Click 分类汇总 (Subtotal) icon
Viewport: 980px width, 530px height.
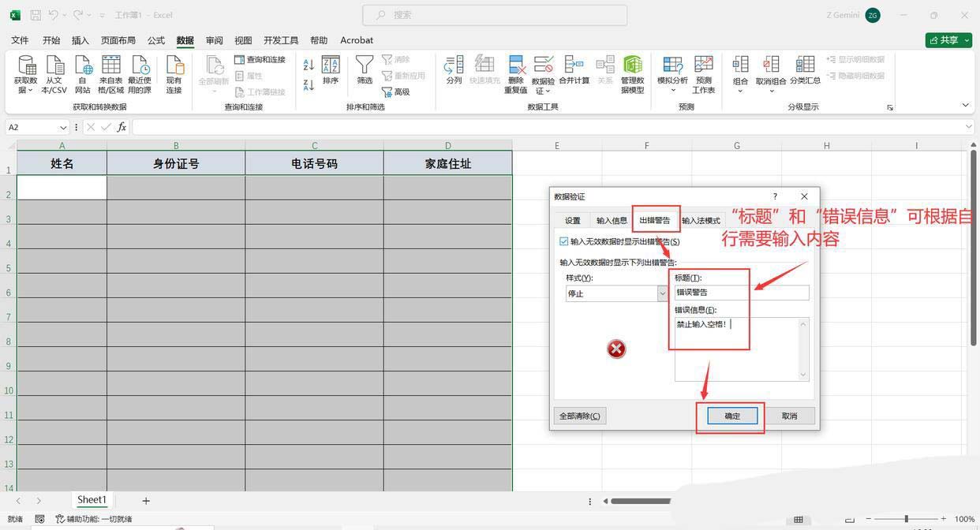point(805,71)
